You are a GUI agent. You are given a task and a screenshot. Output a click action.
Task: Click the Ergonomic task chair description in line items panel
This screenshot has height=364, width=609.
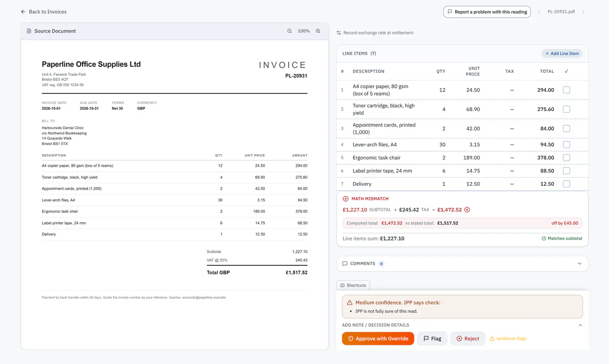coord(376,158)
